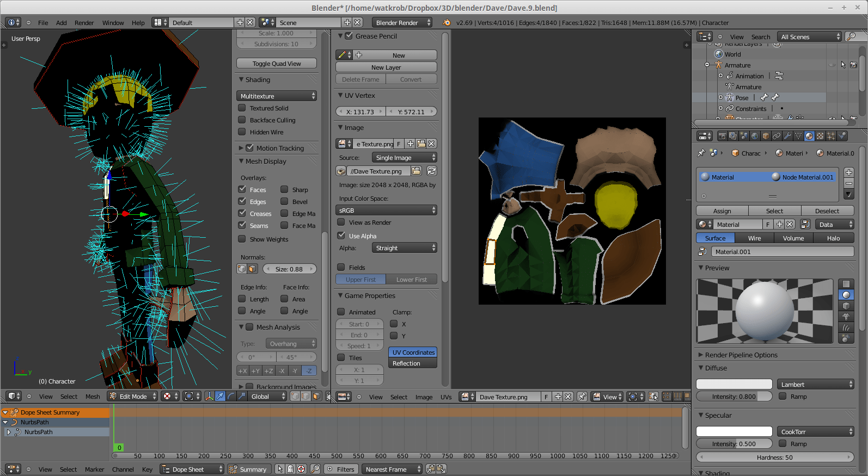Viewport: 868px width, 476px height.
Task: Open the Multitexture shading dropdown
Action: point(277,96)
